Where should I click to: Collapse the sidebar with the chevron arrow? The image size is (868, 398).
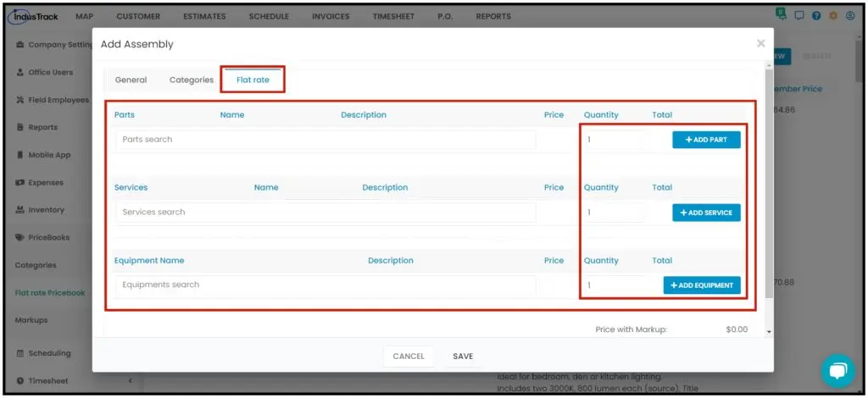point(131,381)
